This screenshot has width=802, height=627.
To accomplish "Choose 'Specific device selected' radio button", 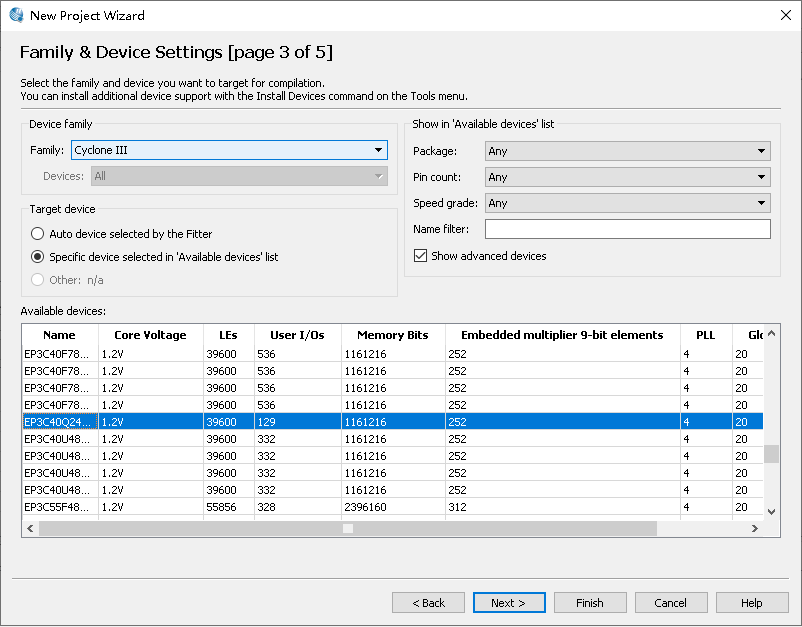I will (x=38, y=257).
